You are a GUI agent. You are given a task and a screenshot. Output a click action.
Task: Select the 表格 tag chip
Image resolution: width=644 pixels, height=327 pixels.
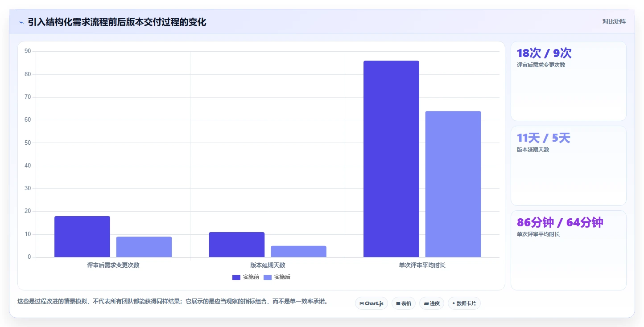point(404,303)
